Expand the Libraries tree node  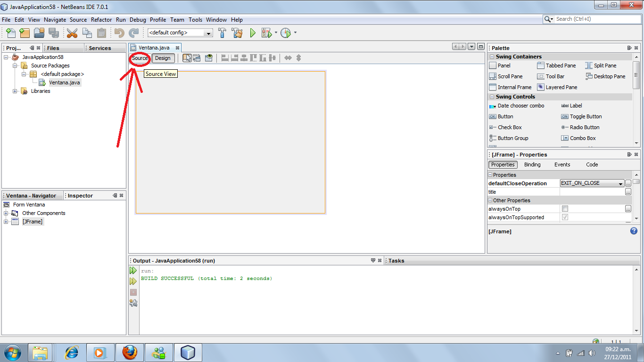pyautogui.click(x=15, y=91)
